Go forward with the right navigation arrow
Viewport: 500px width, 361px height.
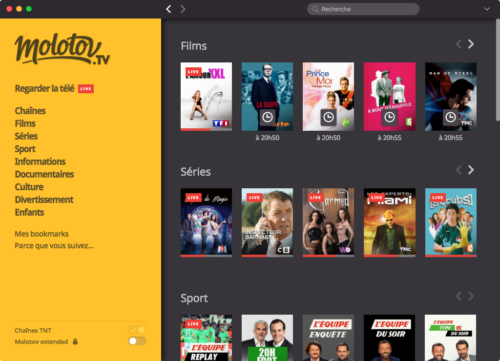(x=183, y=9)
